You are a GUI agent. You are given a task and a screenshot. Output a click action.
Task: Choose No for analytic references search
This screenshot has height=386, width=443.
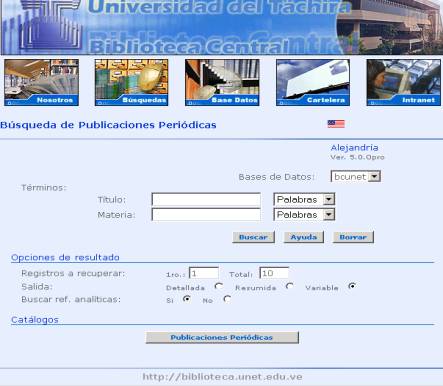coord(227,299)
